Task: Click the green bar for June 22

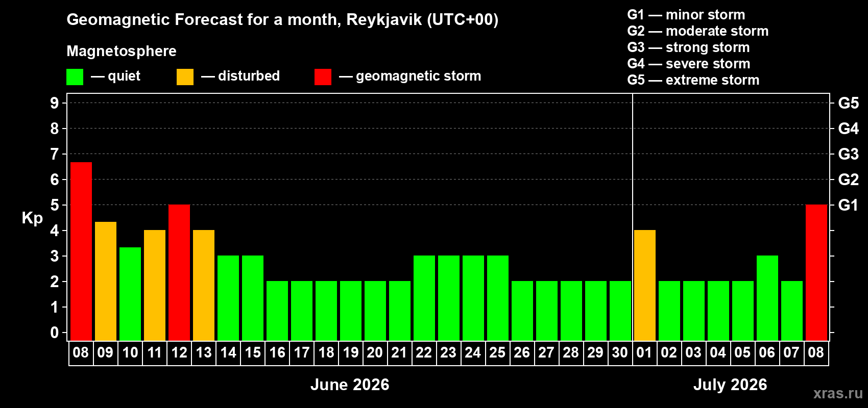Action: (x=424, y=298)
